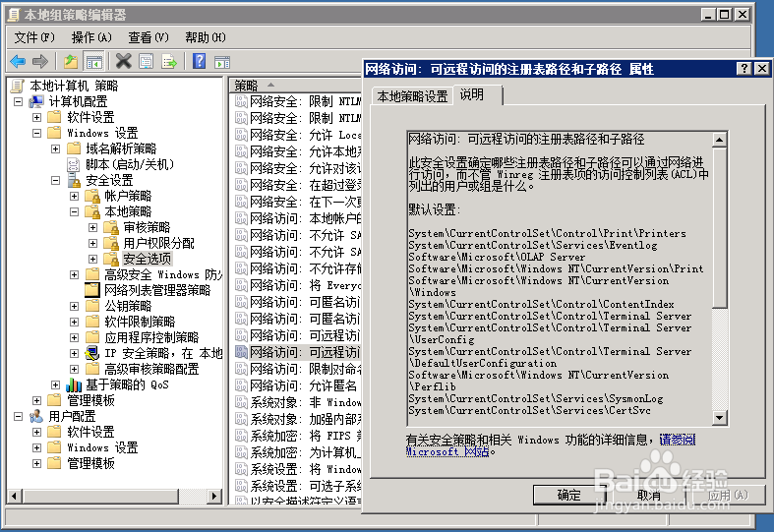Click the description vertical scrollbar thumb

click(x=720, y=227)
